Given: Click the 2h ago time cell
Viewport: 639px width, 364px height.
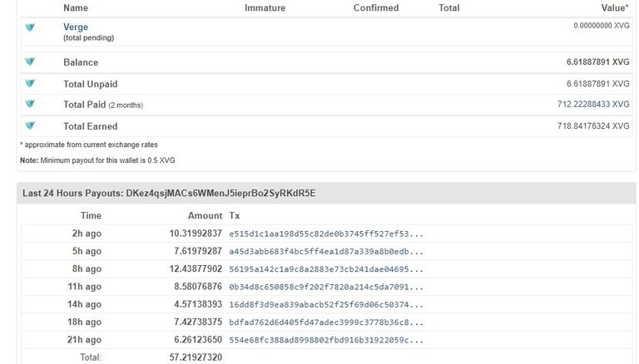Looking at the screenshot, I should [87, 234].
